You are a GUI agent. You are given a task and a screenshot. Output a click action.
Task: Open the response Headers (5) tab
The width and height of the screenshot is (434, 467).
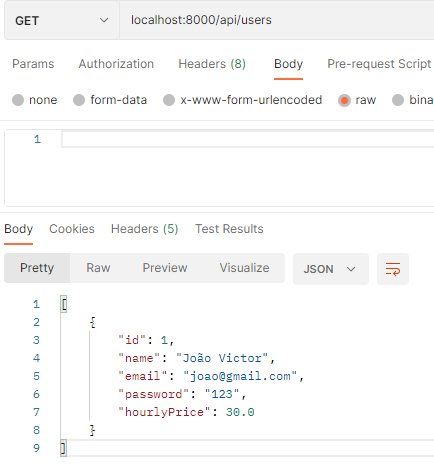coord(145,229)
